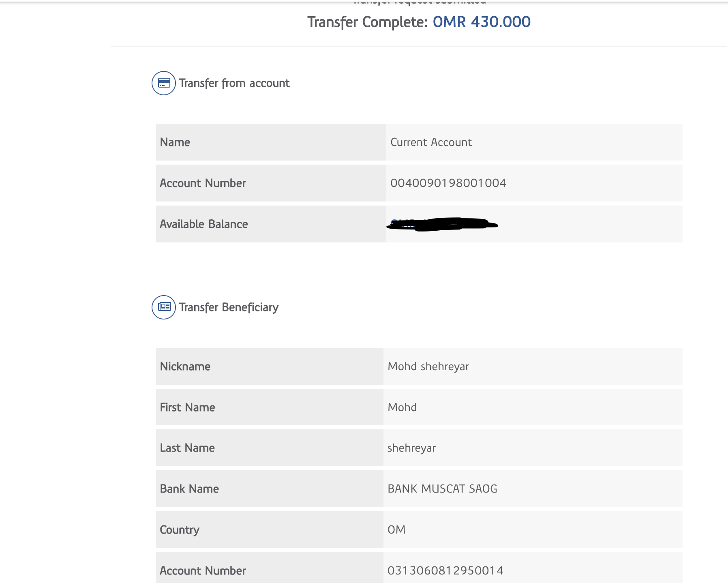Click the Current Account value
The height and width of the screenshot is (583, 728).
(431, 142)
